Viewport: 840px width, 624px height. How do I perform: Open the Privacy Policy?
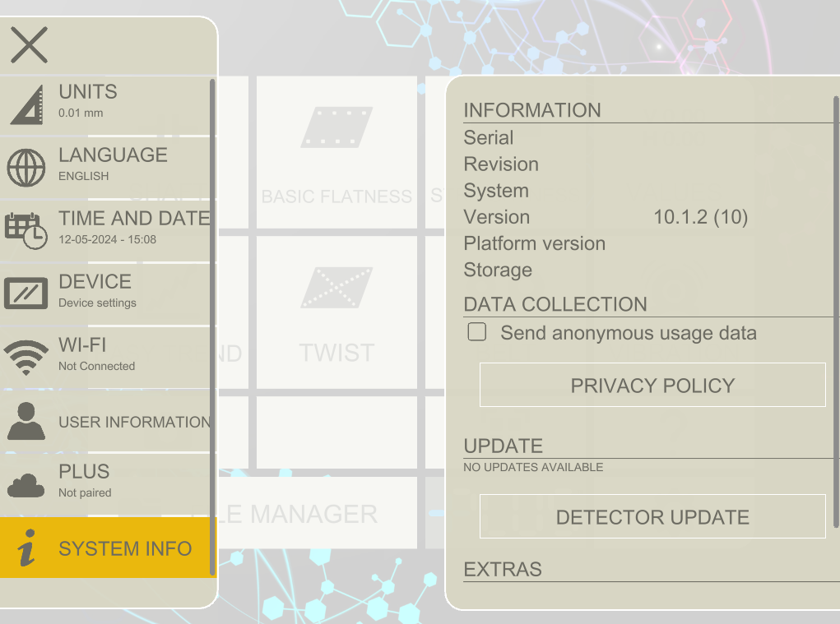pyautogui.click(x=652, y=385)
